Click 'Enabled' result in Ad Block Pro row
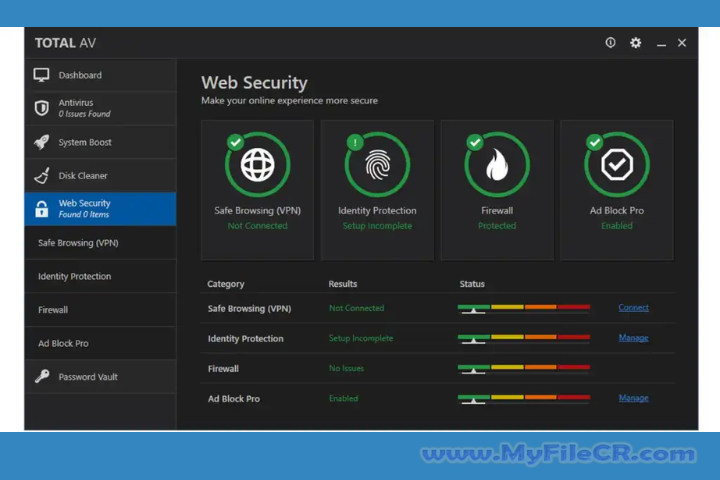 coord(343,398)
